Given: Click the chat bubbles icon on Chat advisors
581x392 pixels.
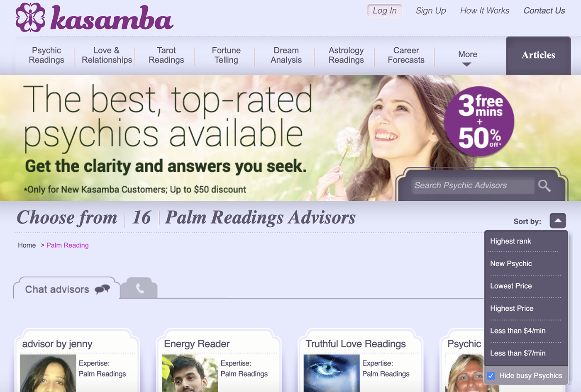Looking at the screenshot, I should click(102, 289).
